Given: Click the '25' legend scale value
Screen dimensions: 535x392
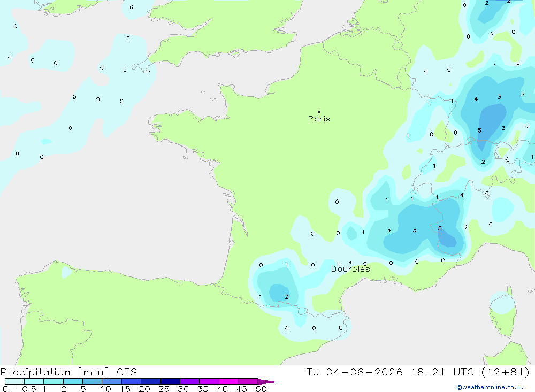Looking at the screenshot, I should [x=164, y=389].
